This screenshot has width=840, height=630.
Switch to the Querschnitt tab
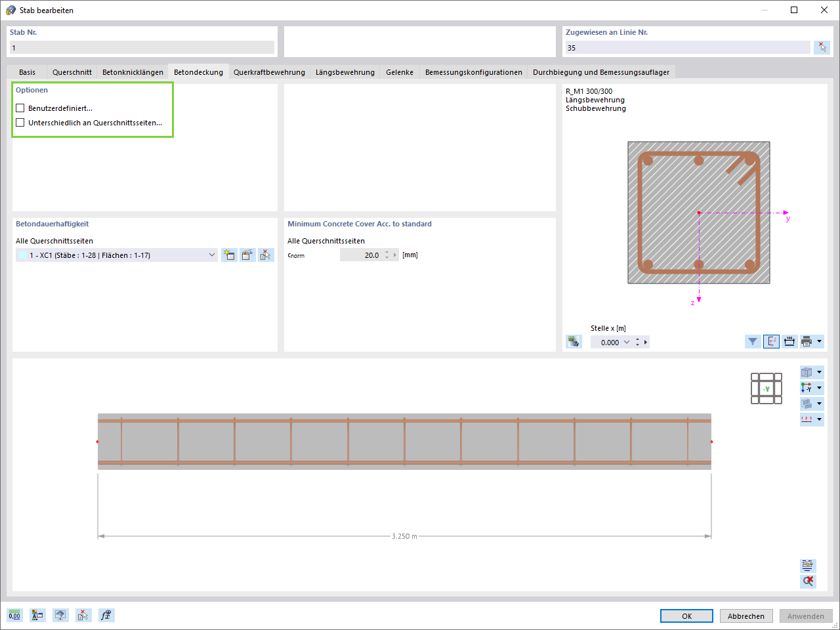pos(72,72)
